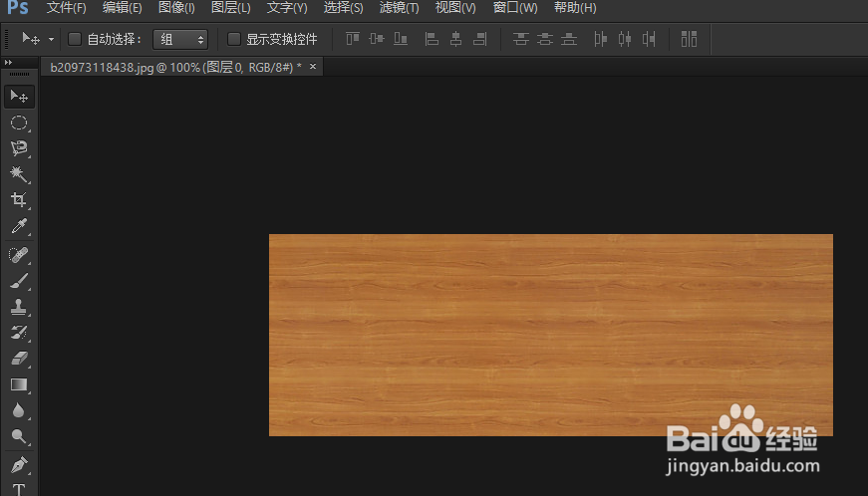Open the 视图(V) menu
The height and width of the screenshot is (496, 868).
click(x=455, y=8)
